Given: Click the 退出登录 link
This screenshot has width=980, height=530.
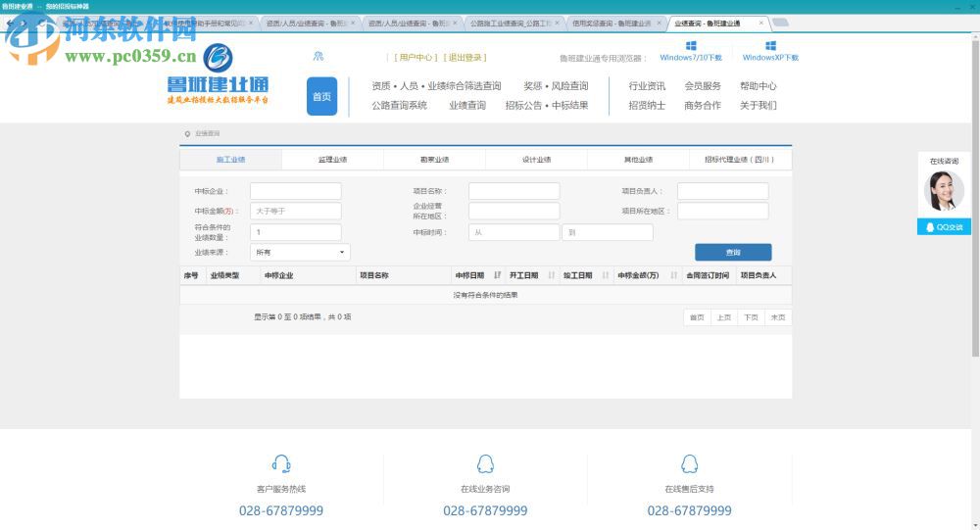Looking at the screenshot, I should [x=465, y=58].
